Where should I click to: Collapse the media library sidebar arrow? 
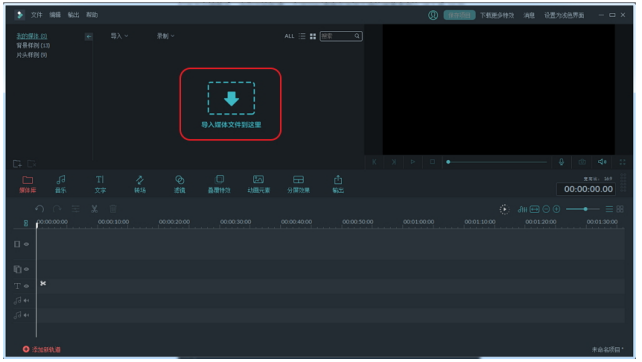coord(88,37)
